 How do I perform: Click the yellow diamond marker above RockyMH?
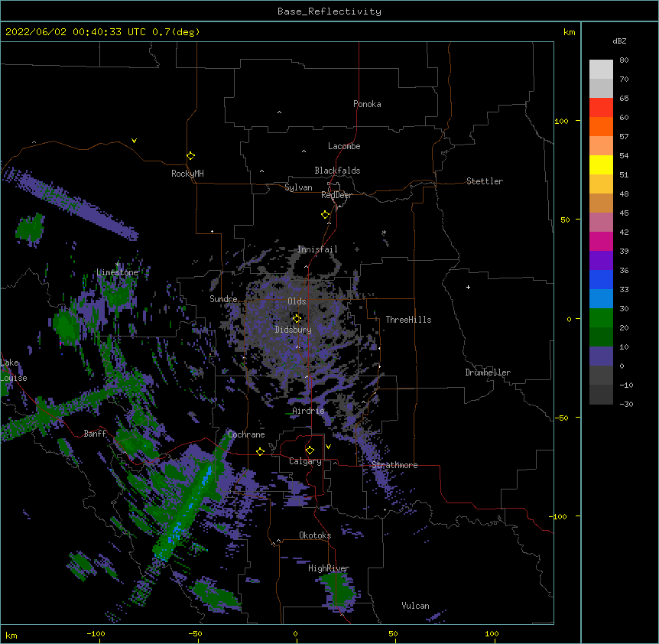(x=191, y=156)
